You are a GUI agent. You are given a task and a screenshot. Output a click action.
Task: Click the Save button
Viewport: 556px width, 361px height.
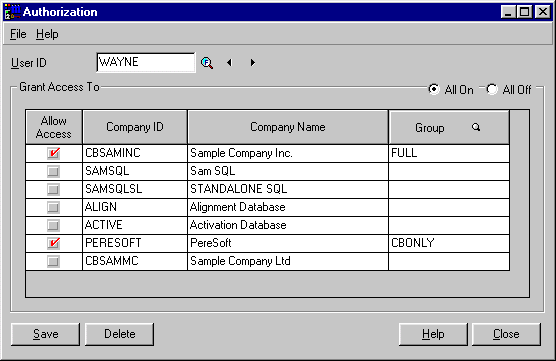tap(45, 334)
